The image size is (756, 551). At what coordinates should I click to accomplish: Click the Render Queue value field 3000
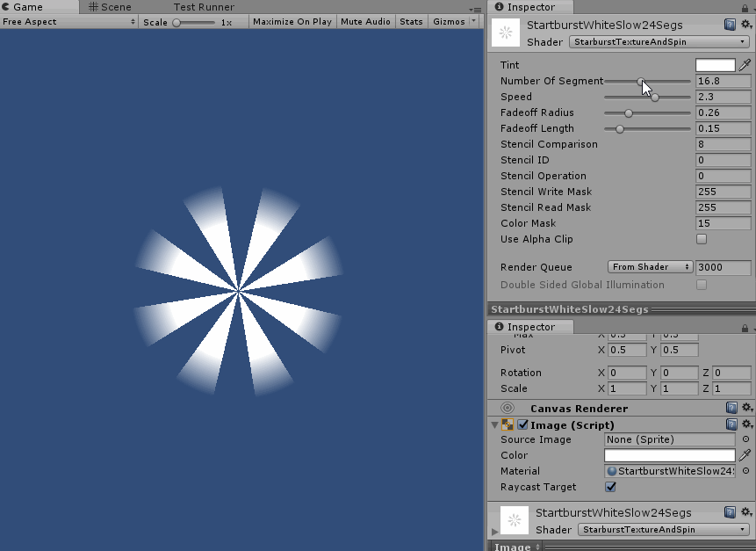point(724,267)
